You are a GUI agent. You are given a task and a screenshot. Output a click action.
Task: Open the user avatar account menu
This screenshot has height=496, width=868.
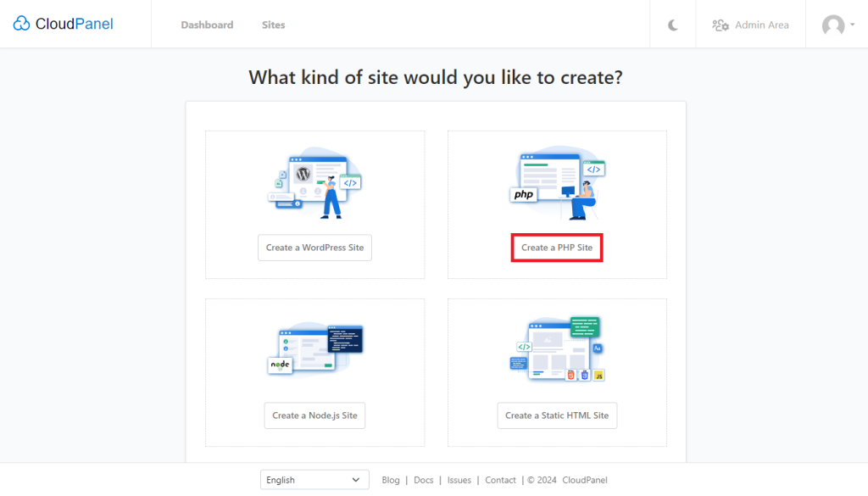coord(838,25)
